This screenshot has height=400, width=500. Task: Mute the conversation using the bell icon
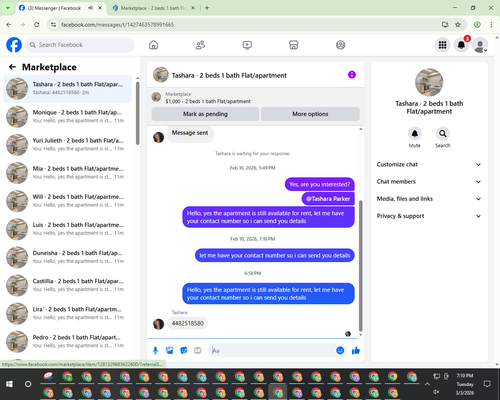click(415, 134)
